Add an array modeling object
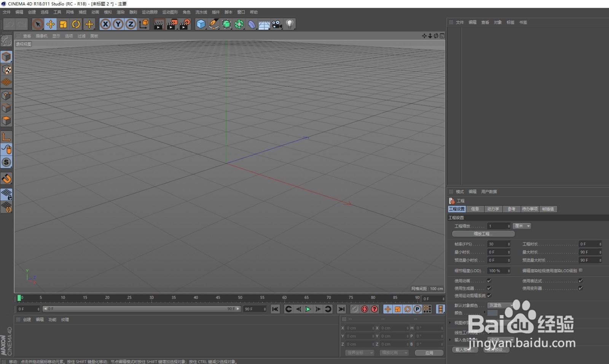The width and height of the screenshot is (609, 364). pos(239,24)
